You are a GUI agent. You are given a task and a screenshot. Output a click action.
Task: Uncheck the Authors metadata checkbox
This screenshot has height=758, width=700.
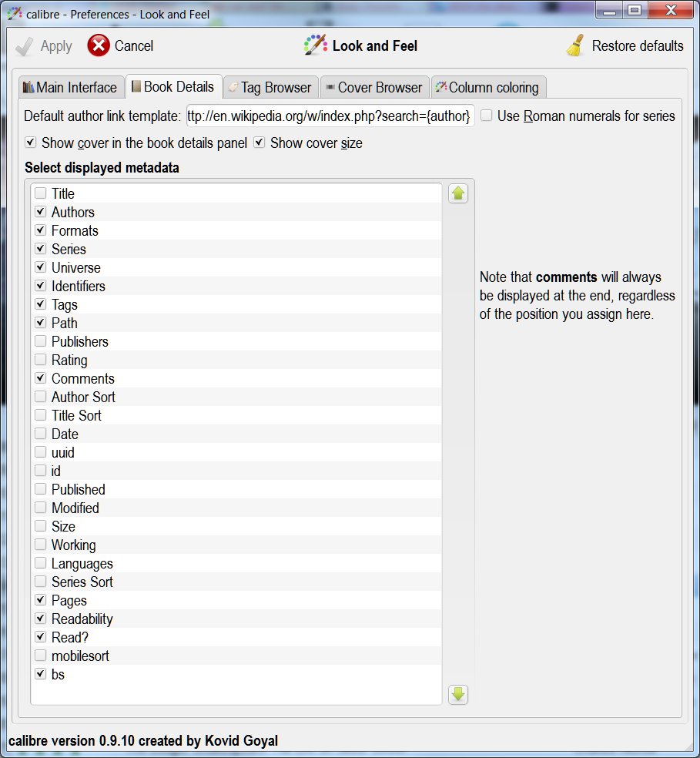[x=41, y=212]
